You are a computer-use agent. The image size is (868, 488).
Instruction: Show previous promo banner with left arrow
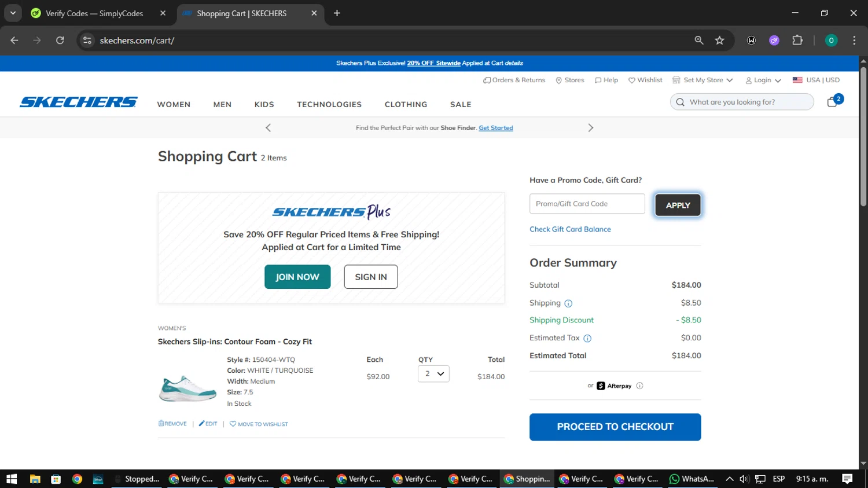pos(268,128)
